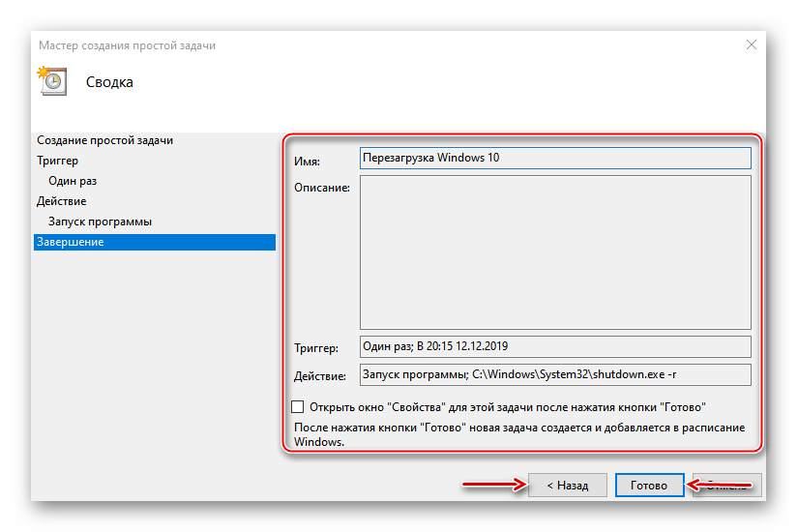Click the action field with shutdown.exe -r

(554, 374)
